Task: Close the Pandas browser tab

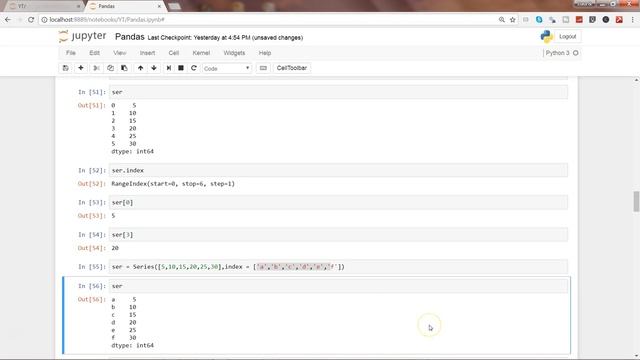Action: [x=159, y=6]
